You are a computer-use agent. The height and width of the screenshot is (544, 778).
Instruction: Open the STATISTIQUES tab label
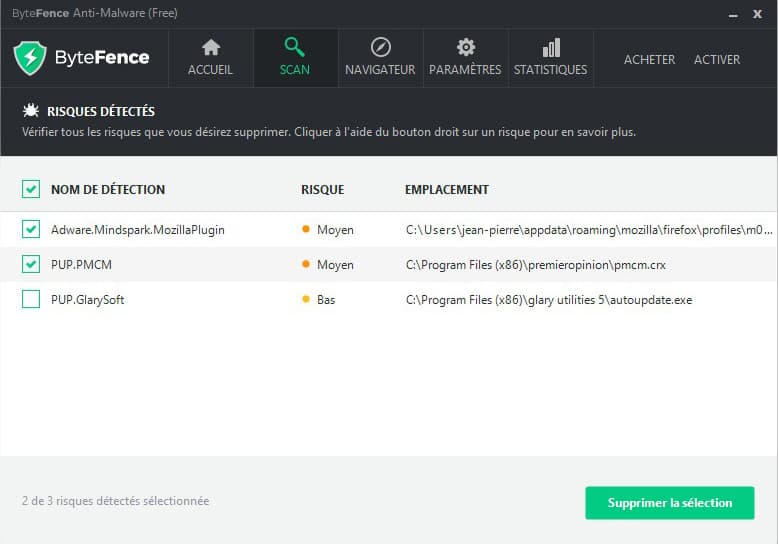(550, 69)
